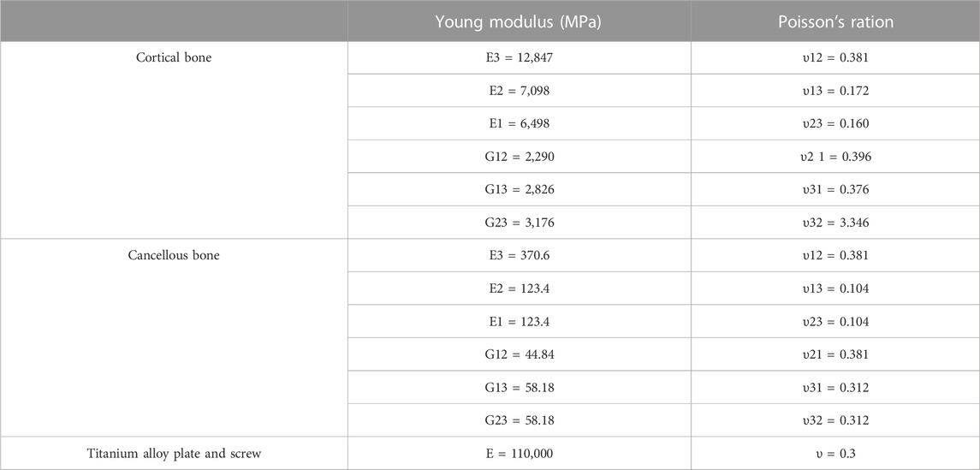
Task: Click the Cancellous bone row label
Action: (174, 255)
